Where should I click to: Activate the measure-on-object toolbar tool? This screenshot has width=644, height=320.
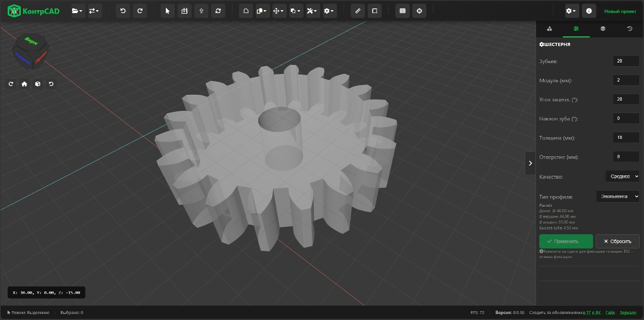tap(184, 11)
